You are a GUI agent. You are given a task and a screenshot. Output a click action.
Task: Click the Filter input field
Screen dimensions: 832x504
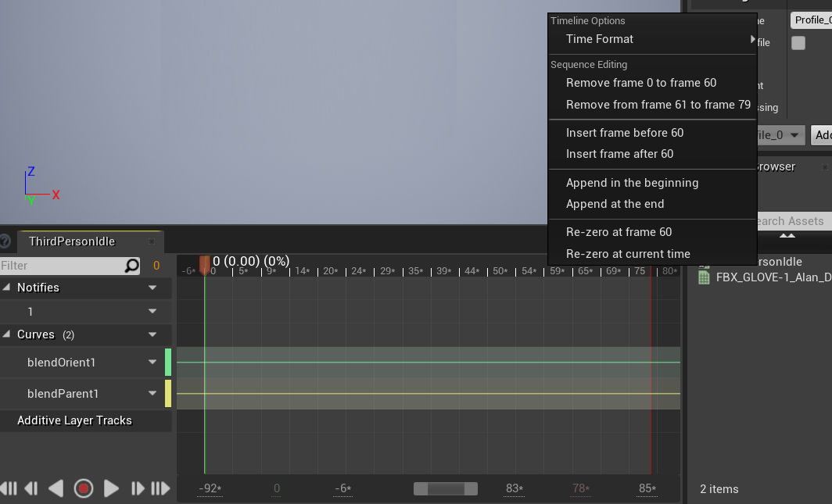(62, 265)
